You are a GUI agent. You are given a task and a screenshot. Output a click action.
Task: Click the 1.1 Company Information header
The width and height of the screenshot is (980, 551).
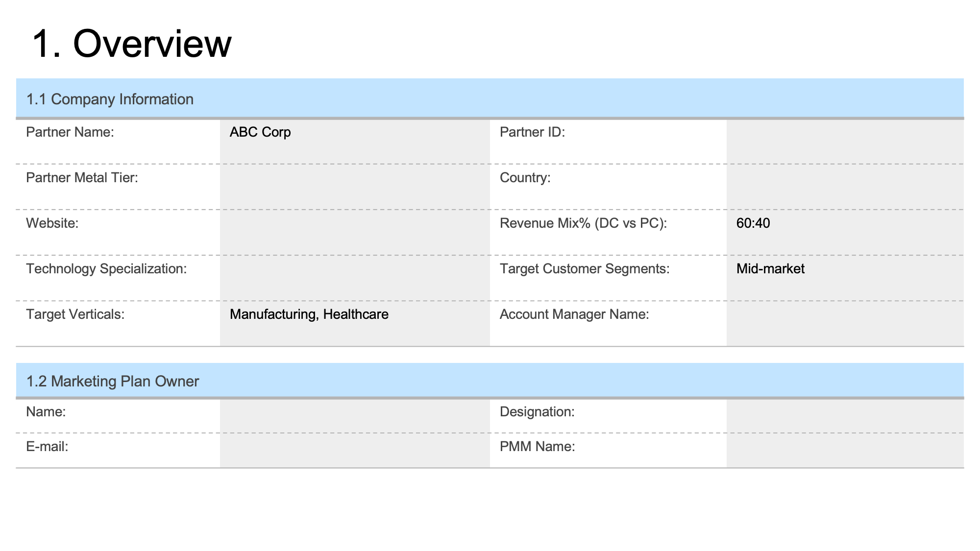(x=110, y=99)
